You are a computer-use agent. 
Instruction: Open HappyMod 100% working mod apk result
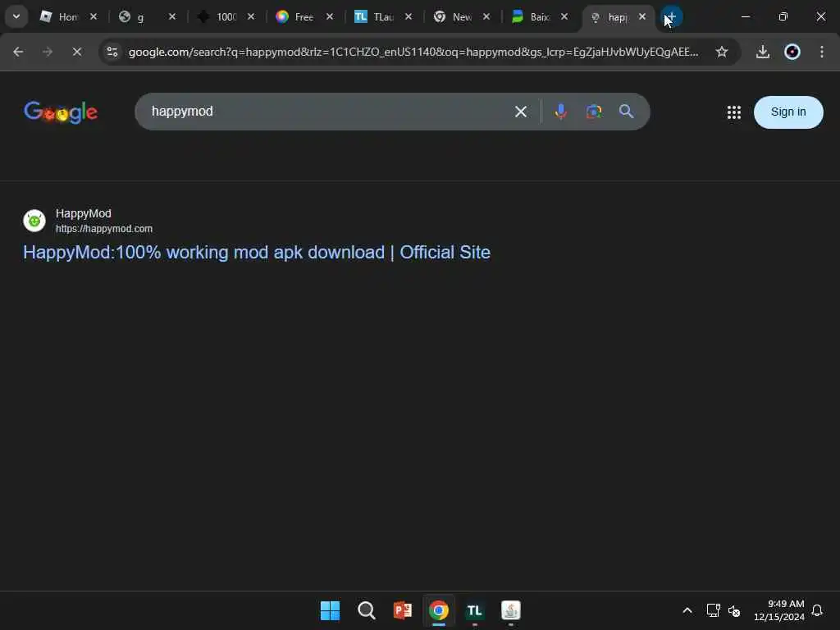coord(257,253)
